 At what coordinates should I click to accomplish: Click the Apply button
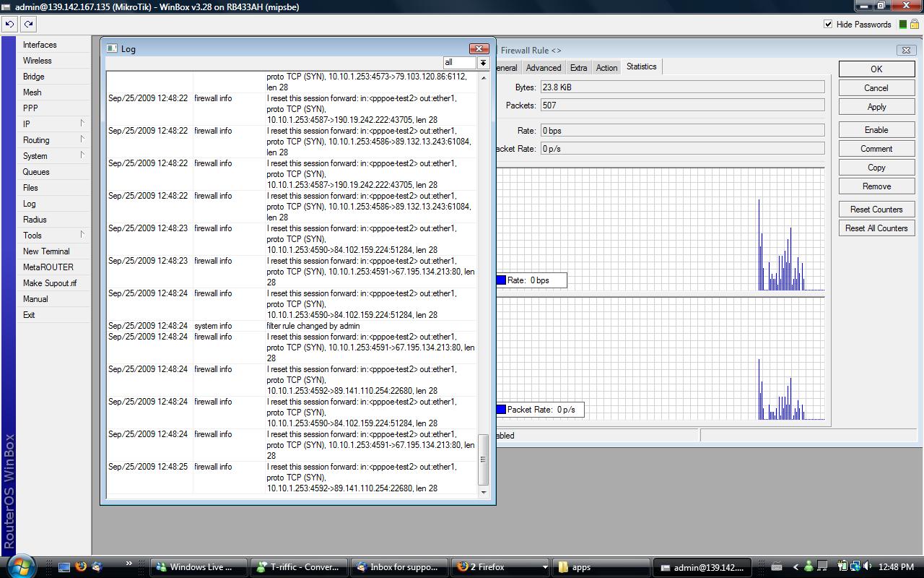tap(876, 107)
